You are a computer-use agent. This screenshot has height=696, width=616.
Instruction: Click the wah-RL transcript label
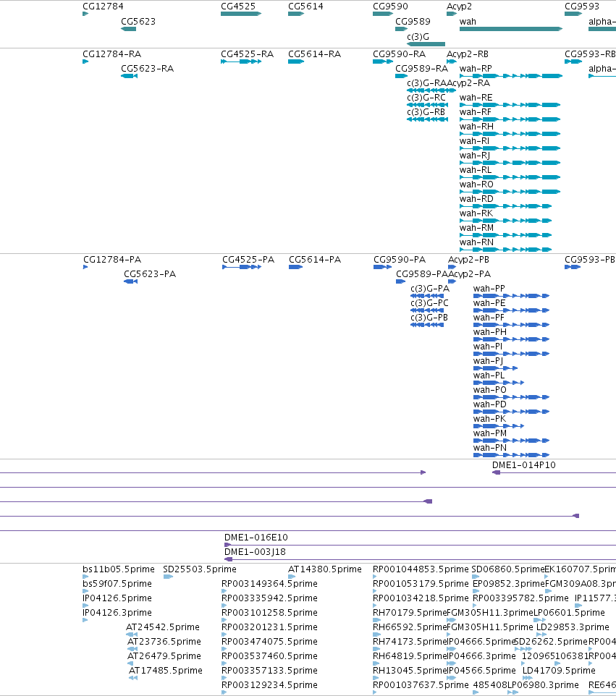tap(476, 169)
